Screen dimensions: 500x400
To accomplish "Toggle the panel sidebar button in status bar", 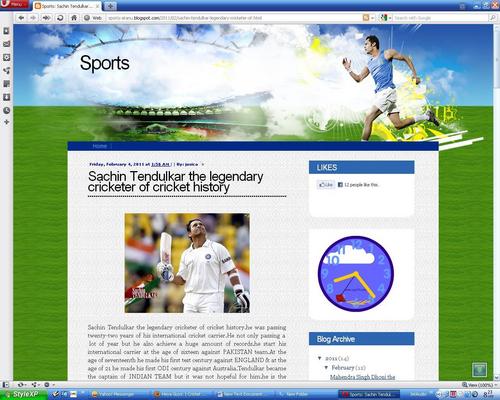I will (6, 385).
